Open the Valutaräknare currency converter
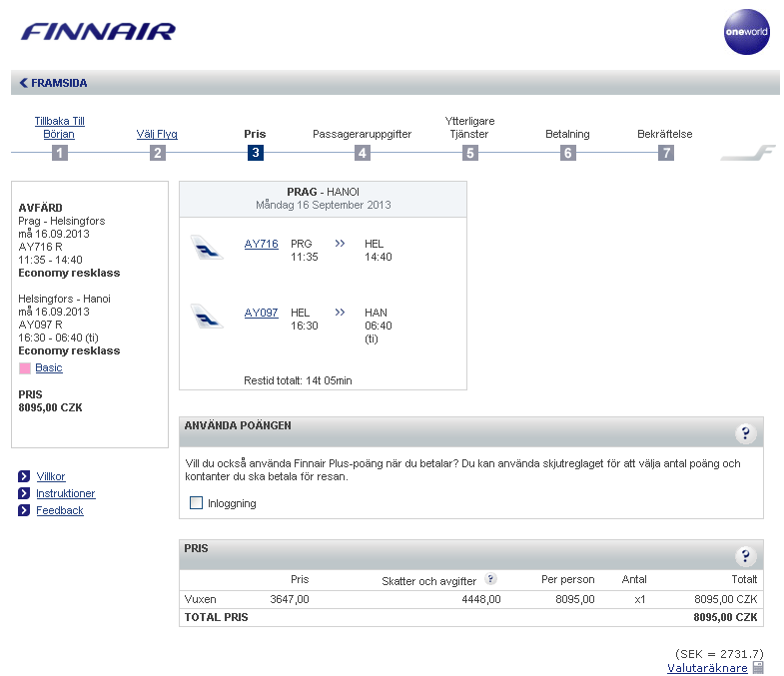 click(706, 668)
